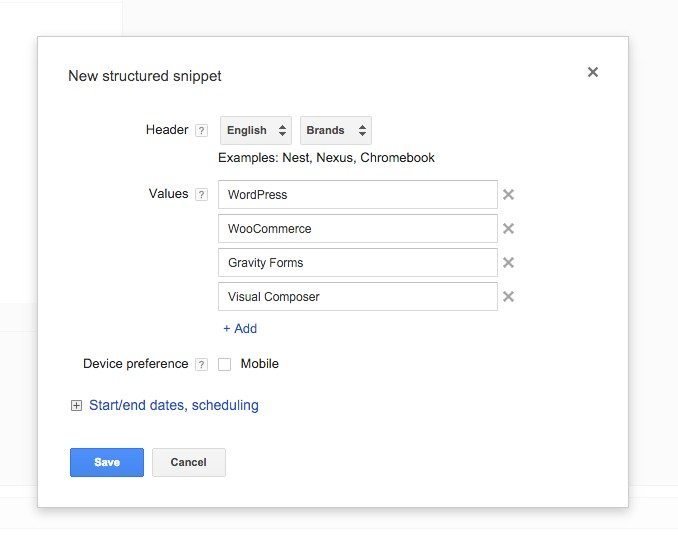Remove the WooCommerce value
678x547 pixels.
[x=508, y=228]
